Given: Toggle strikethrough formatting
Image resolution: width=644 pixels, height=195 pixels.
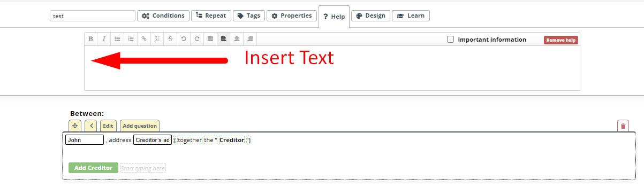Looking at the screenshot, I should pyautogui.click(x=170, y=39).
